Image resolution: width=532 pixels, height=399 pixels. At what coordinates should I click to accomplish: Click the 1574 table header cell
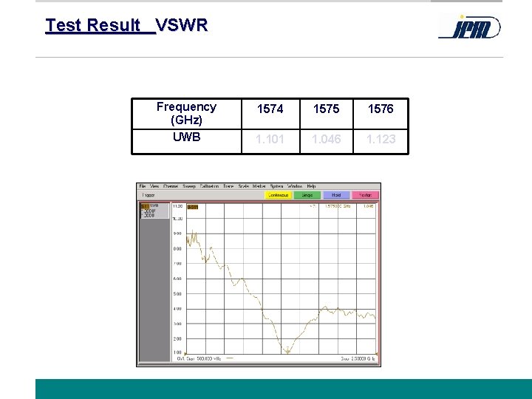tap(270, 114)
